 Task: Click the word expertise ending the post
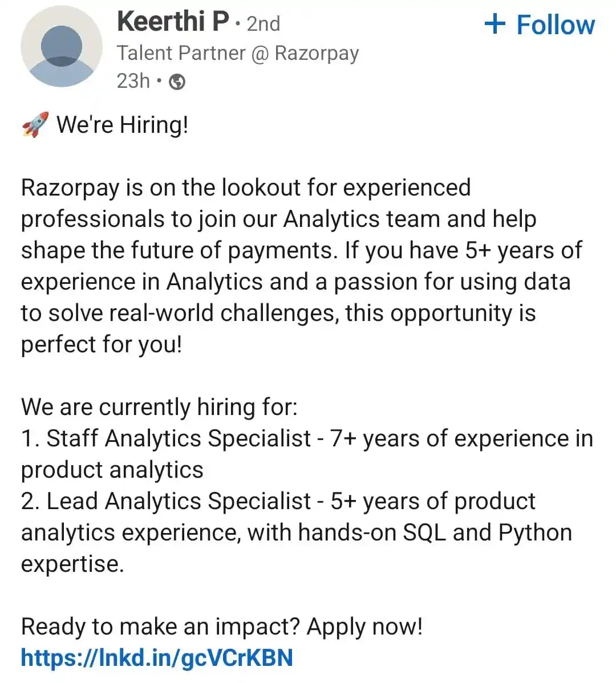click(x=72, y=564)
